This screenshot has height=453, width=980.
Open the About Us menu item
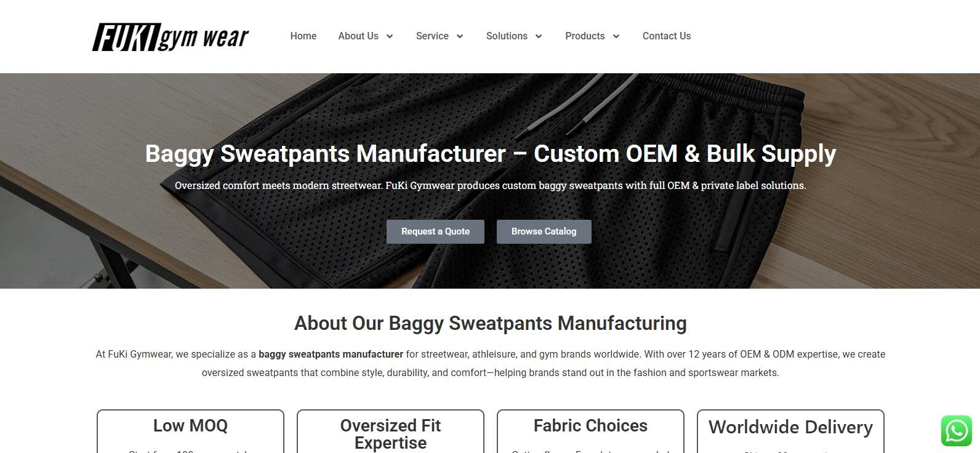pos(358,36)
